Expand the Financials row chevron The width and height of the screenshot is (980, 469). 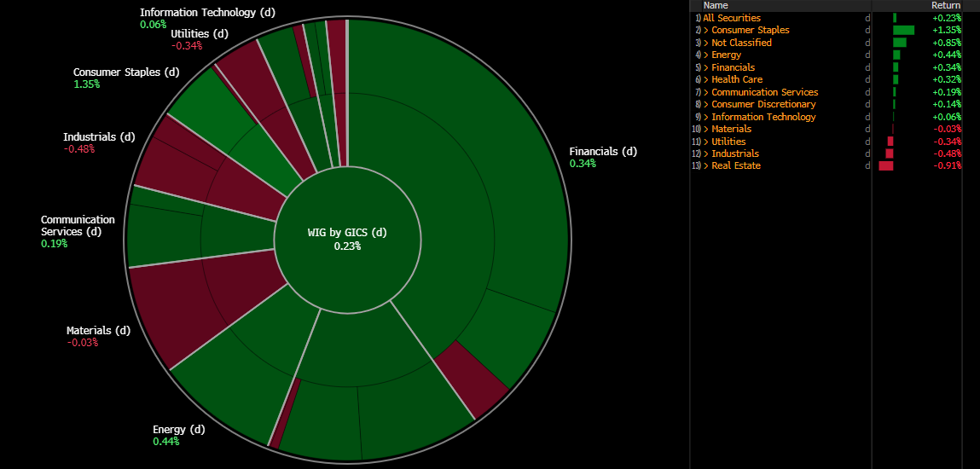(x=706, y=67)
